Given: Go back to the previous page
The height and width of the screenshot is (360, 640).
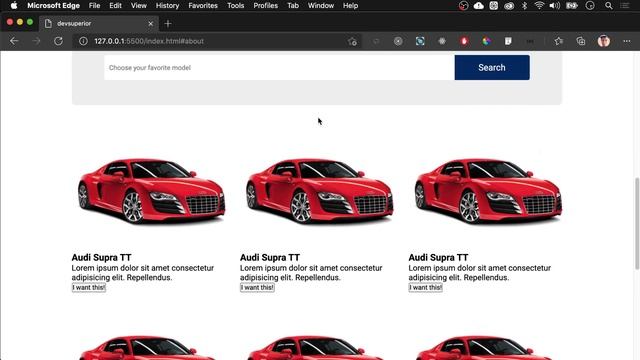Looking at the screenshot, I should click(14, 41).
